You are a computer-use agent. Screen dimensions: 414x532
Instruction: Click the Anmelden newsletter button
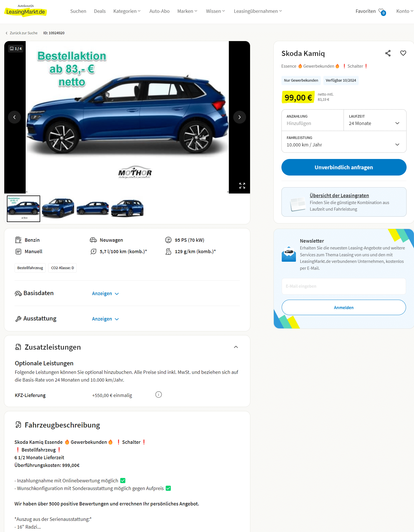(x=344, y=307)
